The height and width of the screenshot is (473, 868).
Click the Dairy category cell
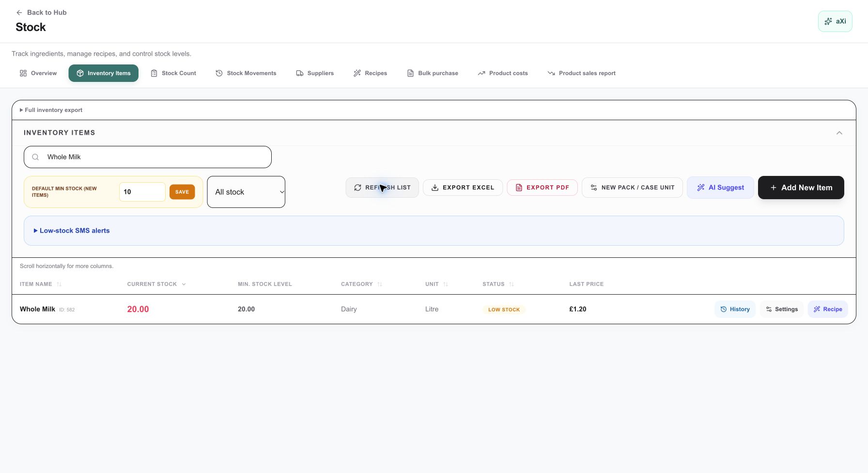tap(349, 309)
